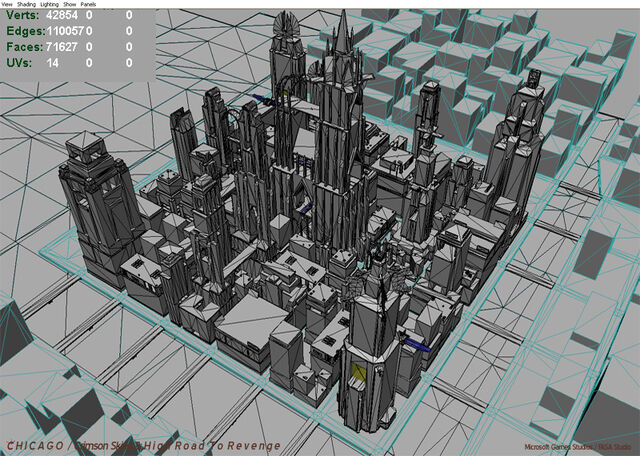Select the Faces count value 71627
The image size is (640, 456).
click(x=62, y=47)
